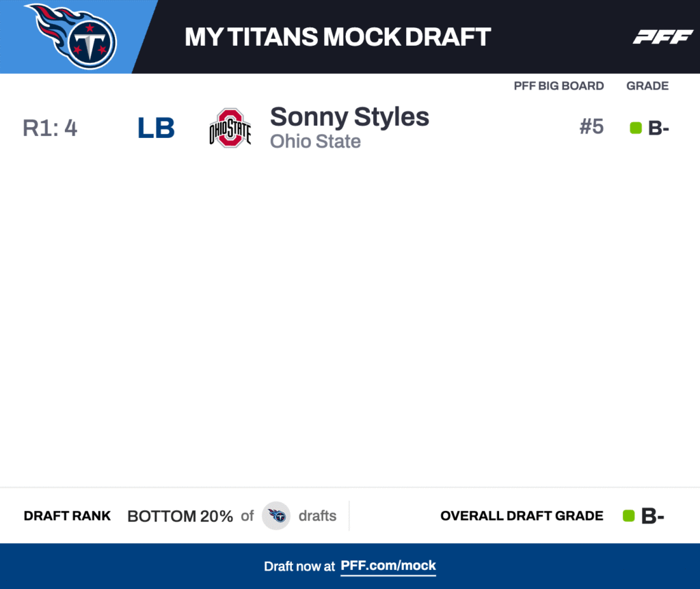Screen dimensions: 700x589
Task: Click the LB position label
Action: coord(156,128)
